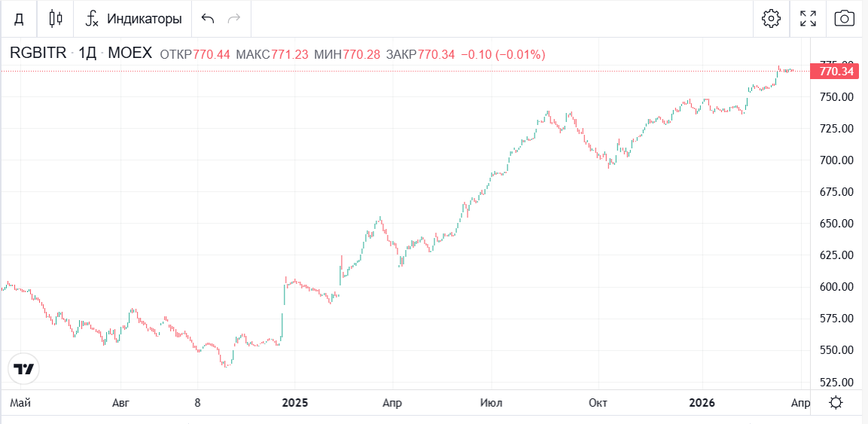Click the TradingView logo on the chart
The width and height of the screenshot is (868, 424).
[x=23, y=369]
